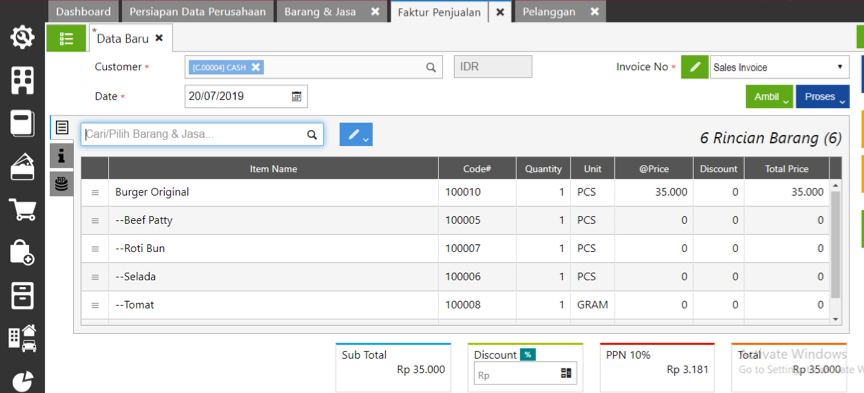Image resolution: width=864 pixels, height=393 pixels.
Task: Click the search magnifier in the Customer field
Action: tap(430, 67)
